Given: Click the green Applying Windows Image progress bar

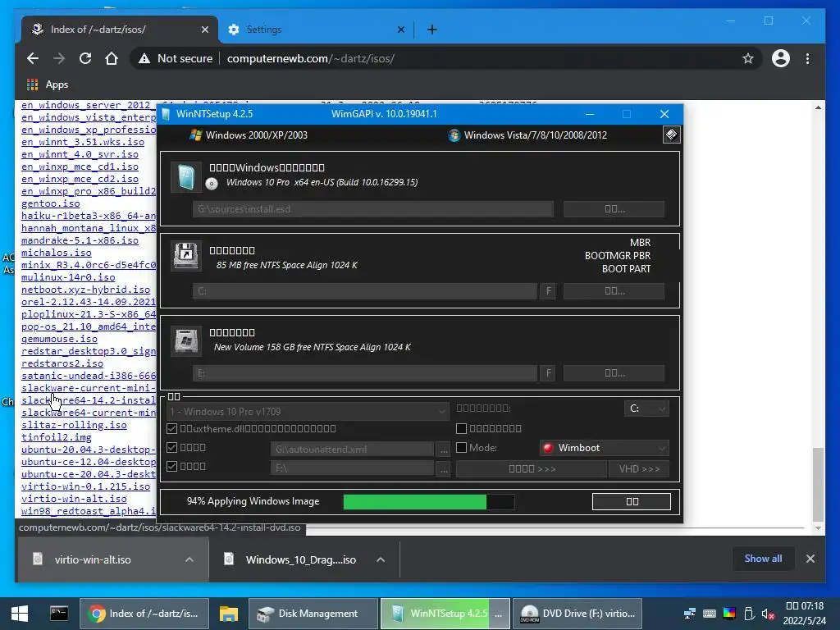Looking at the screenshot, I should pos(428,501).
